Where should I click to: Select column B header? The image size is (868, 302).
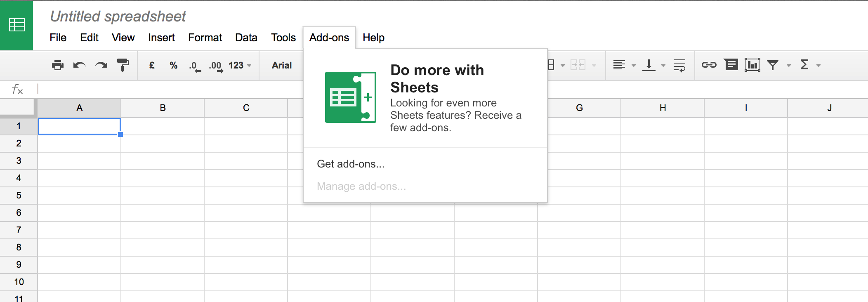pos(163,108)
